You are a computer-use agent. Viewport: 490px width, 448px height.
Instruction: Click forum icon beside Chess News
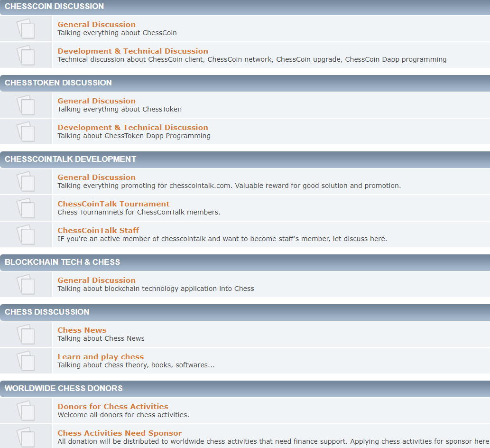pyautogui.click(x=26, y=334)
